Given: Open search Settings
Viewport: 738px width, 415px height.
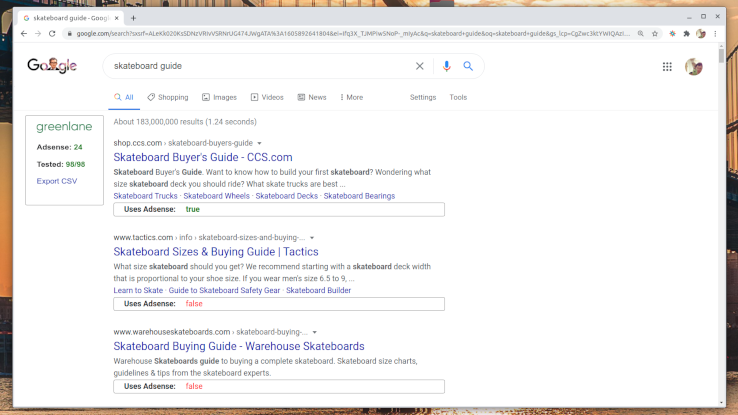Looking at the screenshot, I should click(x=423, y=97).
